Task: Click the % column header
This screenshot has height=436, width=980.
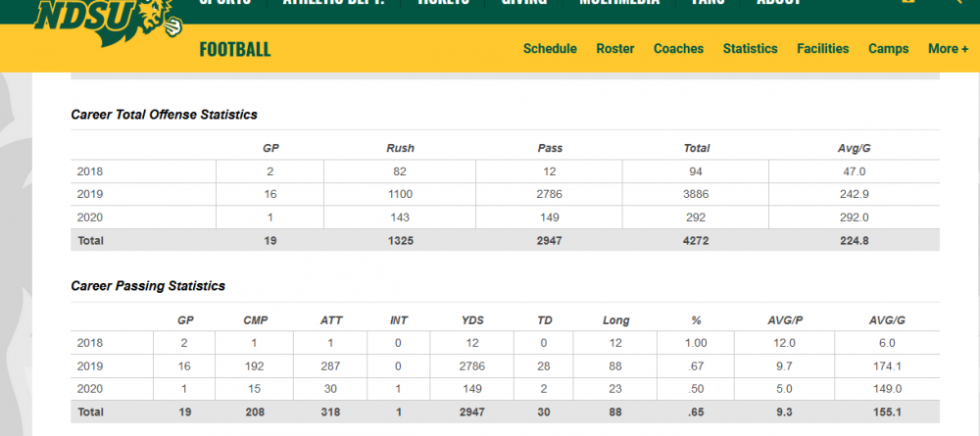Action: (x=696, y=320)
